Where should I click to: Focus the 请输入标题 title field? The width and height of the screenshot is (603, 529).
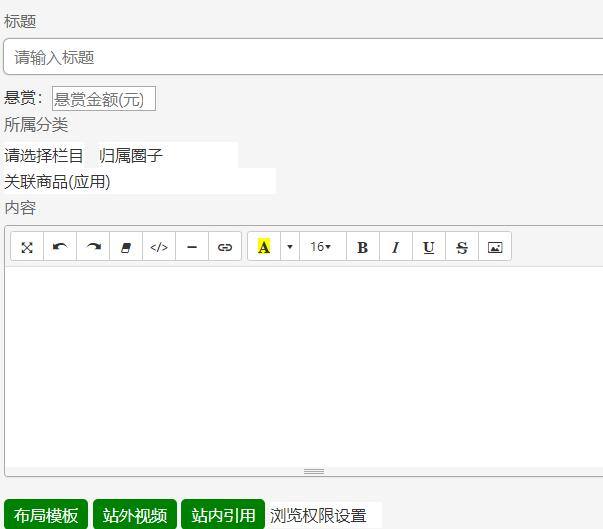pyautogui.click(x=300, y=57)
